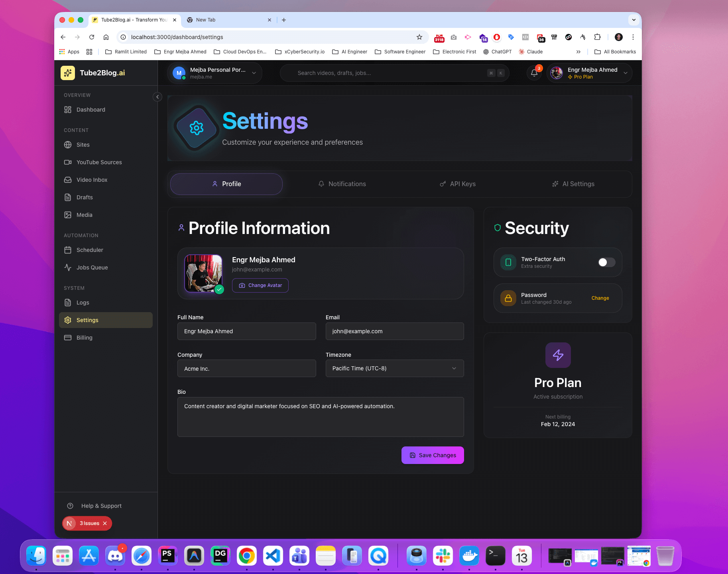This screenshot has width=728, height=574.
Task: Open the Media library
Action: pyautogui.click(x=84, y=215)
